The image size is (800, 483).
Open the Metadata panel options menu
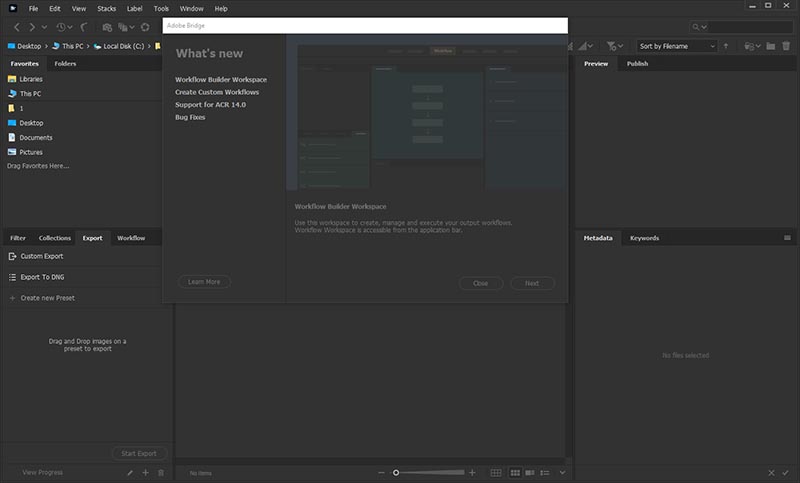787,238
